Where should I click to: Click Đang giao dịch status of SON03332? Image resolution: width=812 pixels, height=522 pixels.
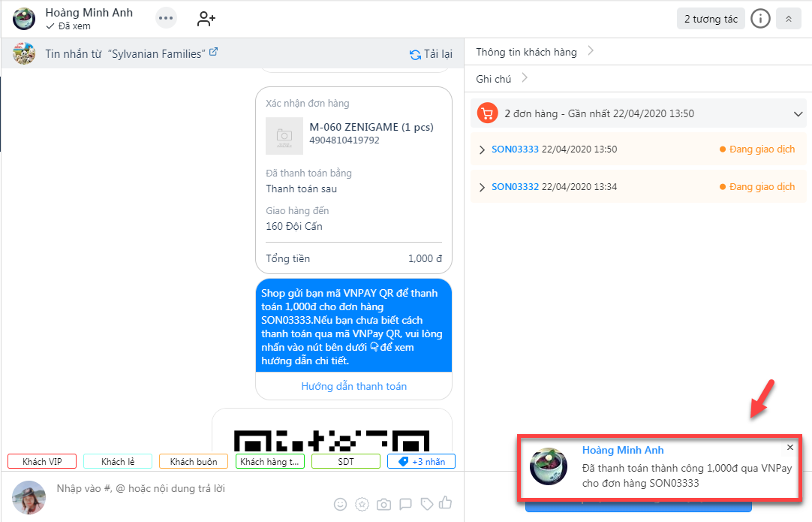click(x=757, y=186)
